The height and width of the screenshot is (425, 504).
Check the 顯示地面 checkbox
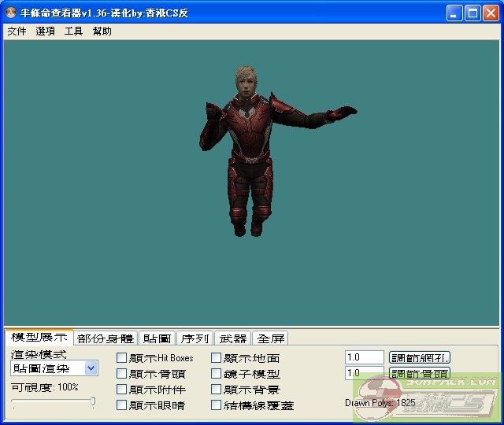[x=217, y=358]
